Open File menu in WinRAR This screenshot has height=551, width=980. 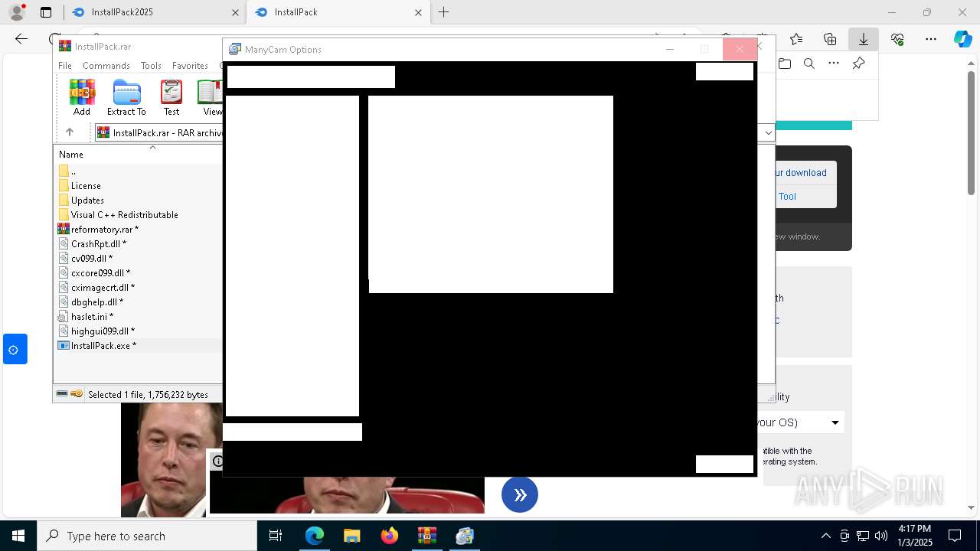(65, 66)
